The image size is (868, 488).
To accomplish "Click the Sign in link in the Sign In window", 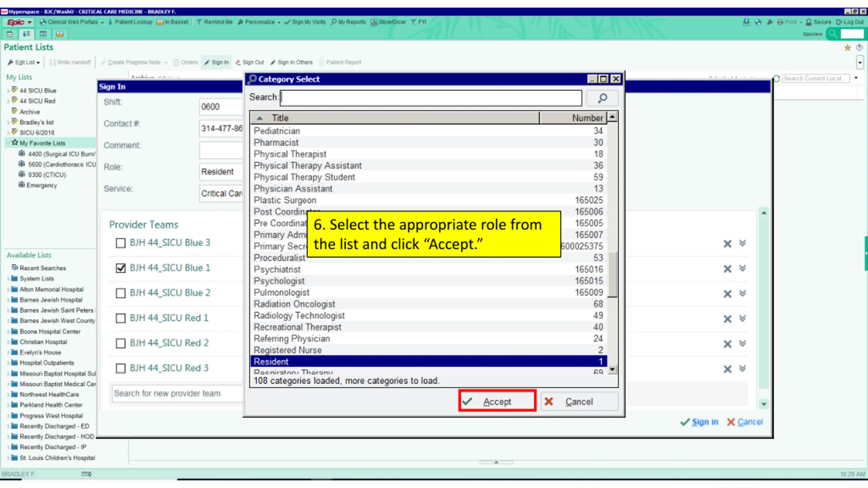I will pyautogui.click(x=699, y=422).
